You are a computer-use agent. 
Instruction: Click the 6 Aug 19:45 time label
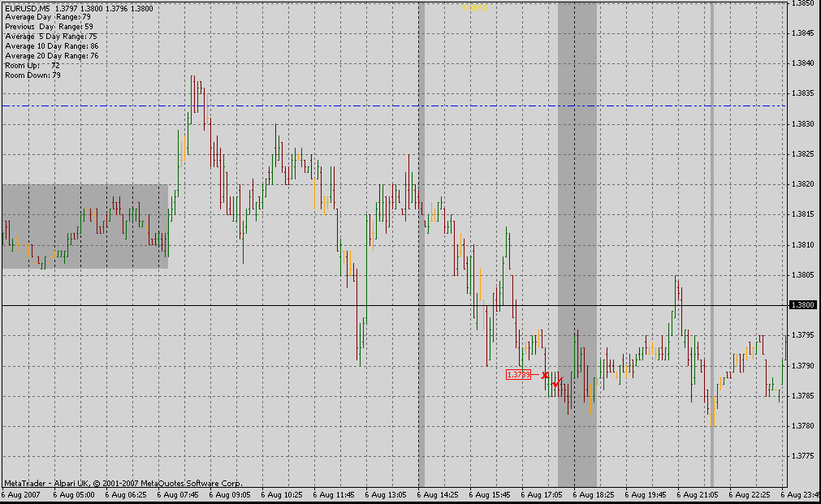click(x=645, y=493)
